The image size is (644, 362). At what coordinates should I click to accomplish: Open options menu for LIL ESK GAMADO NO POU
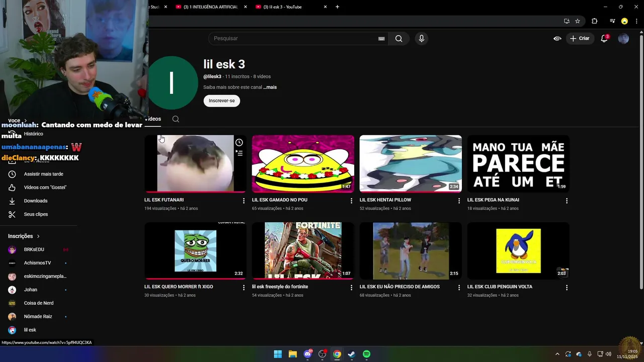351,201
